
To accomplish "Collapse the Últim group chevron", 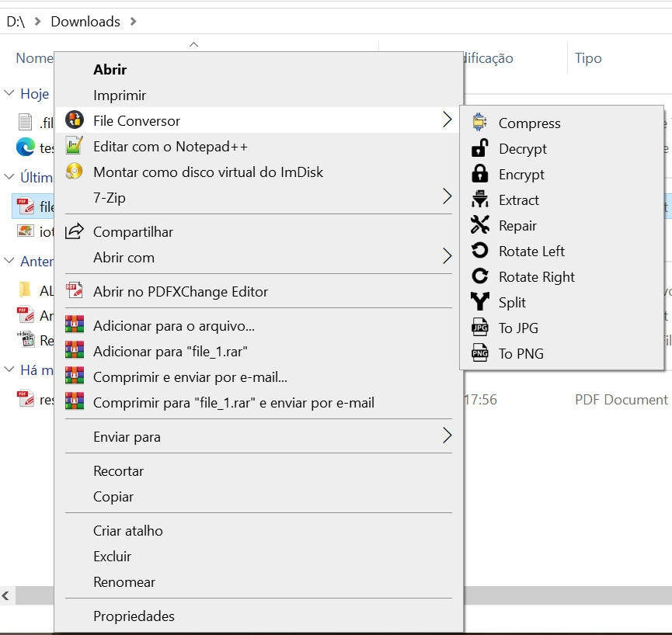I will pyautogui.click(x=9, y=176).
